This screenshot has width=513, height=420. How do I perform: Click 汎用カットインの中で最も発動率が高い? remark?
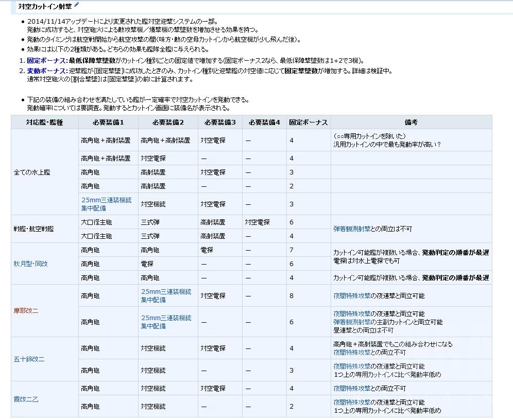coord(387,145)
